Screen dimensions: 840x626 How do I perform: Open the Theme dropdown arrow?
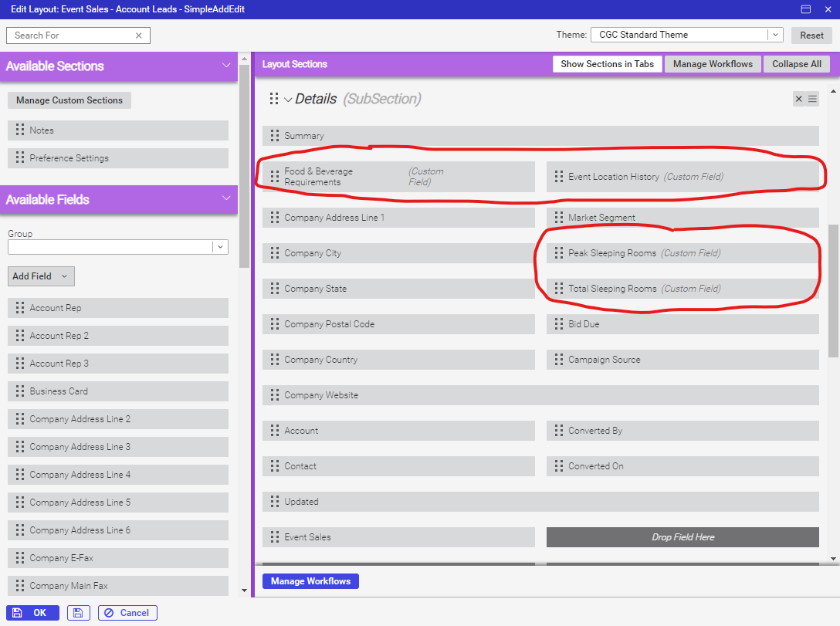[775, 35]
